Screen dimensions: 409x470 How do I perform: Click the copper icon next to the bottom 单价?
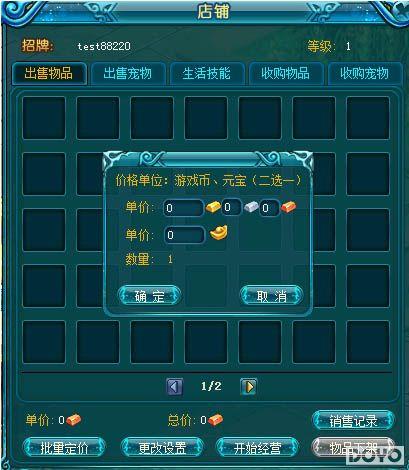pyautogui.click(x=73, y=420)
